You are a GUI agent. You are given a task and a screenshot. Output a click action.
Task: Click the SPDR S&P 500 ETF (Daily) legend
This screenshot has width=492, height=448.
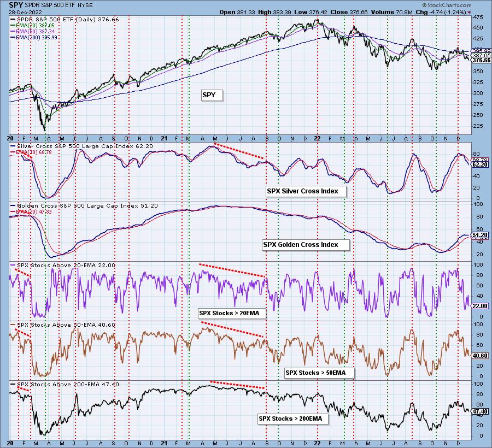pos(65,20)
